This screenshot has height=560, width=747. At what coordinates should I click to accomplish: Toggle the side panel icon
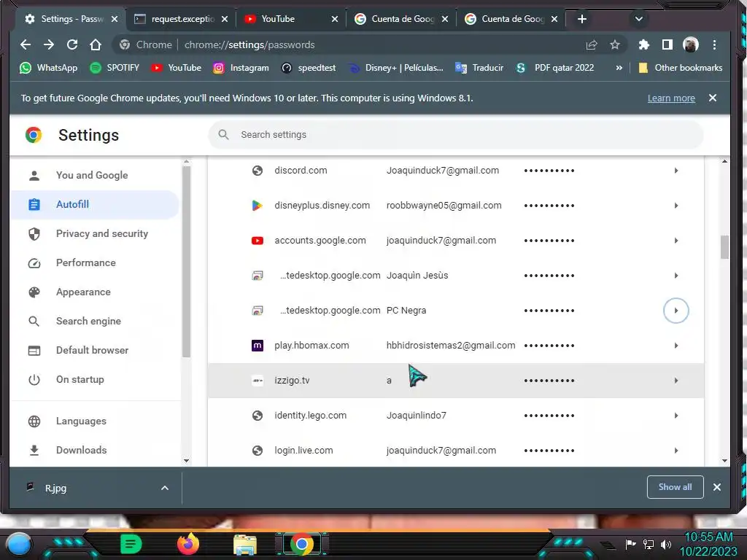pos(667,44)
